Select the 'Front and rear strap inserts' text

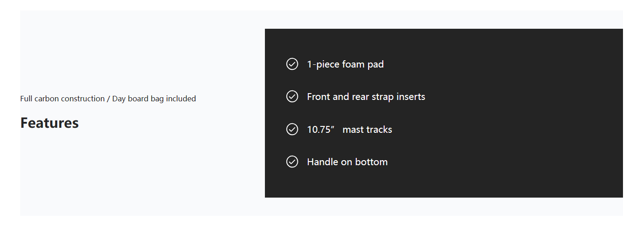[366, 97]
